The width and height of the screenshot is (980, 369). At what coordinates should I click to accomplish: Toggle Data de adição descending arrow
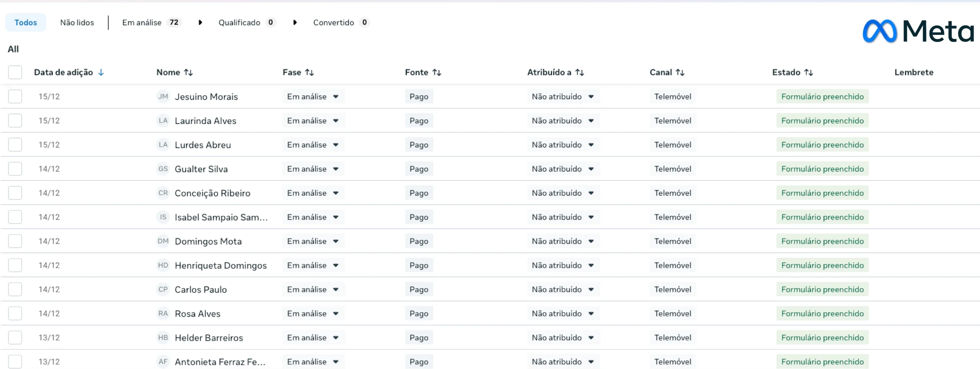[x=101, y=72]
